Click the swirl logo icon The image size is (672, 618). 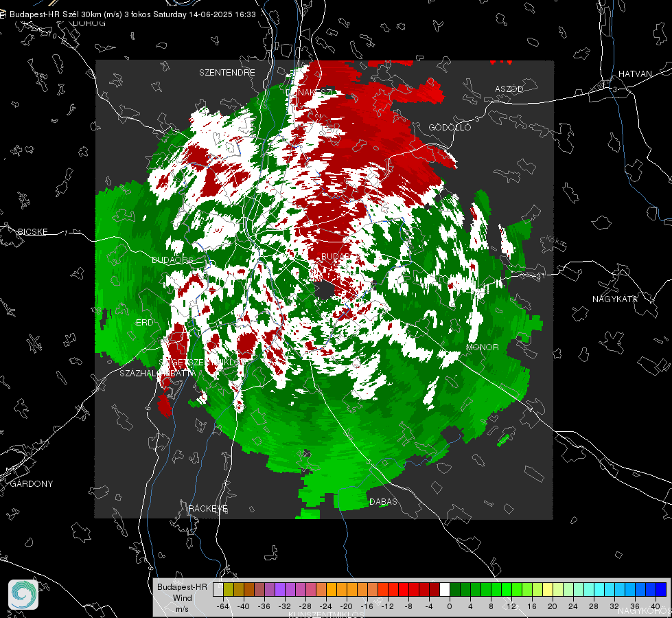[23, 595]
